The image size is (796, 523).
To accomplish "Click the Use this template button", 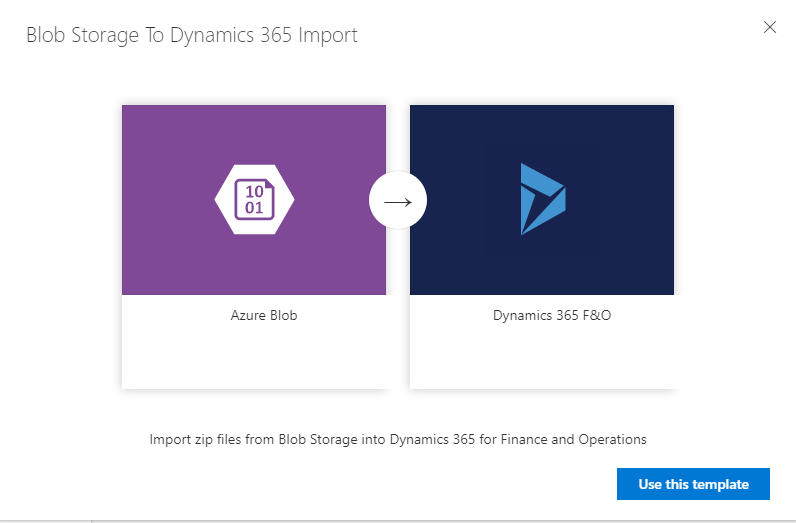I will (x=693, y=484).
